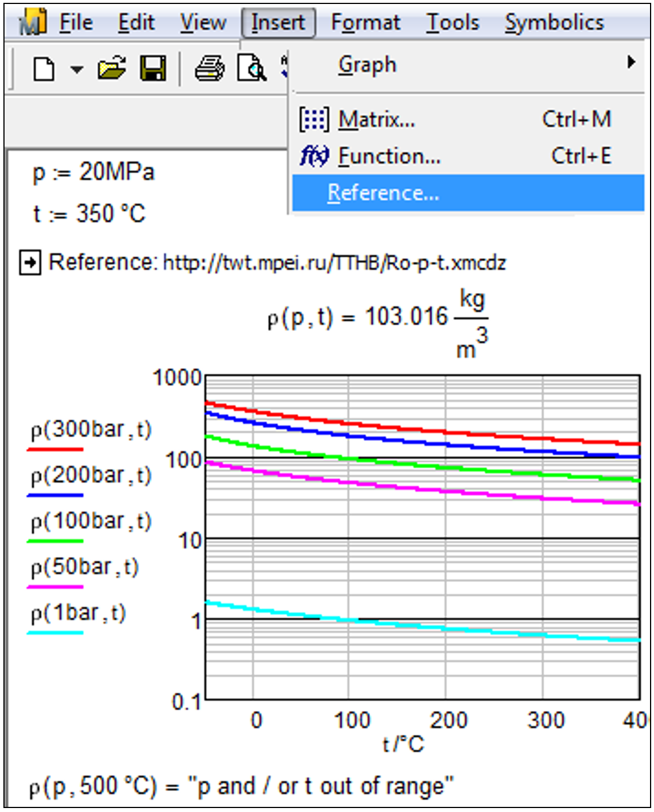The height and width of the screenshot is (812, 654).
Task: Open the Symbolics menu
Action: tap(554, 22)
